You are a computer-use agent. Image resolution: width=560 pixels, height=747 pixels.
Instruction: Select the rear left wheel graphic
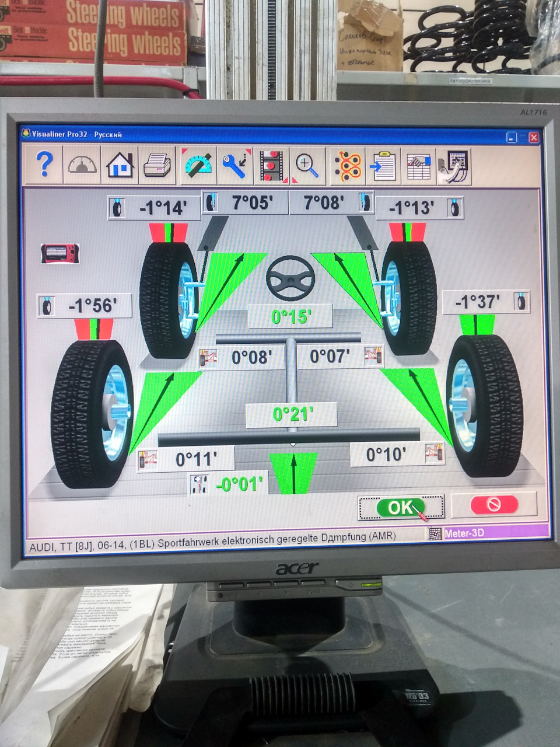92,414
